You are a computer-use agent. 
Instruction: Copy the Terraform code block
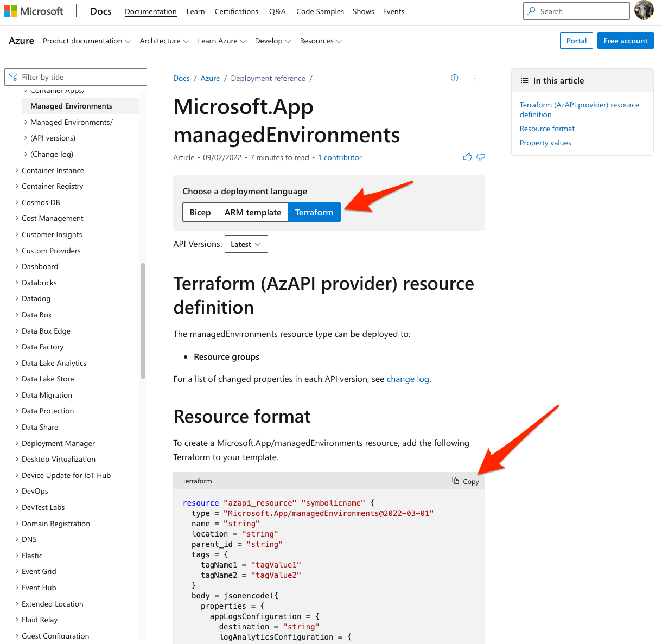466,481
